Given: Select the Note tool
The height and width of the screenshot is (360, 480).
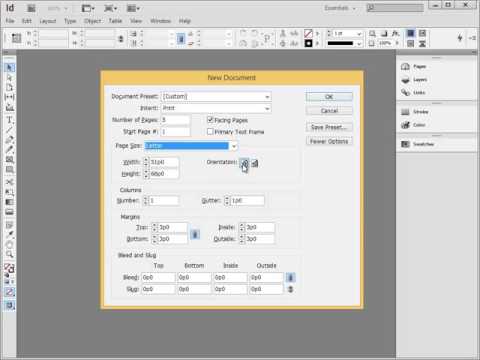Looking at the screenshot, I should coord(9,225).
